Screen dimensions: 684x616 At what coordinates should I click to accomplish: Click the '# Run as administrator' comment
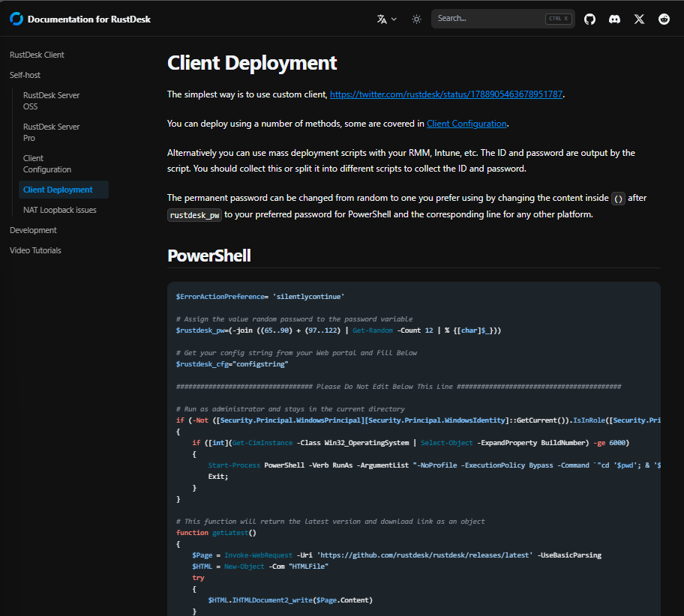point(290,409)
